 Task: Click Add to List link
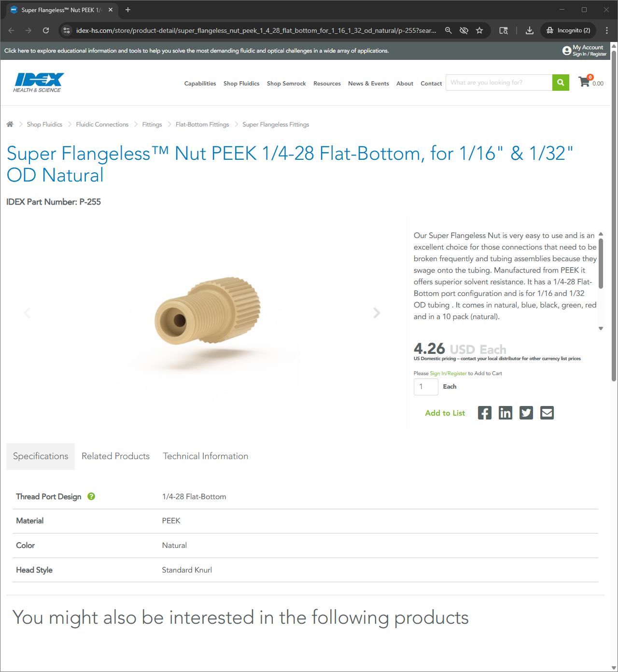click(445, 413)
